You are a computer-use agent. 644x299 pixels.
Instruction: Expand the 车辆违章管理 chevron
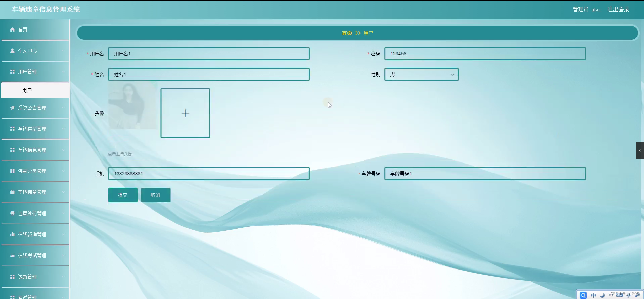[63, 192]
